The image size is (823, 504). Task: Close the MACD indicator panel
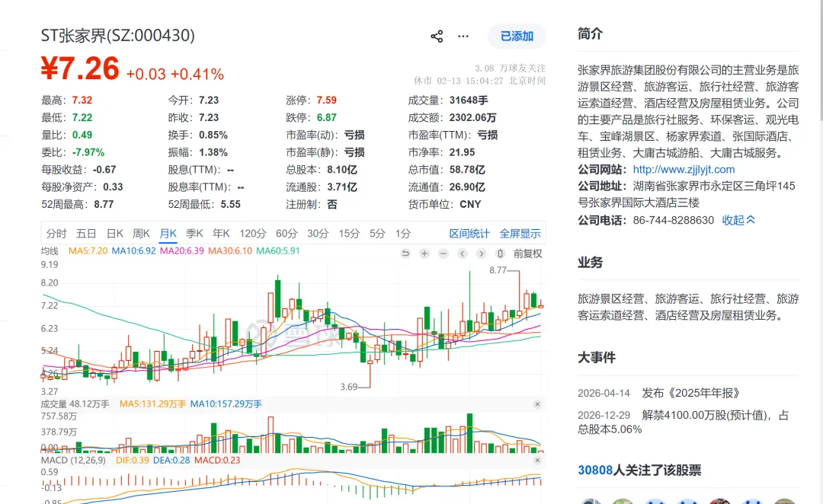[537, 460]
